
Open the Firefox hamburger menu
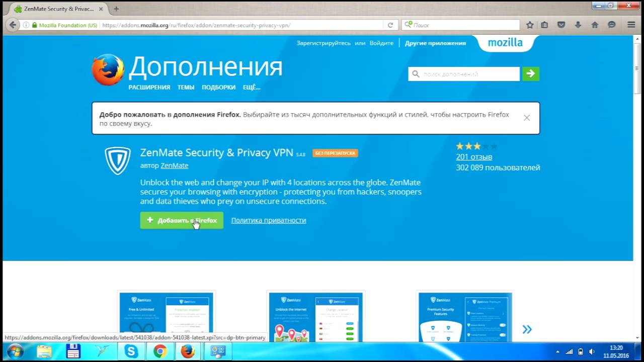631,25
